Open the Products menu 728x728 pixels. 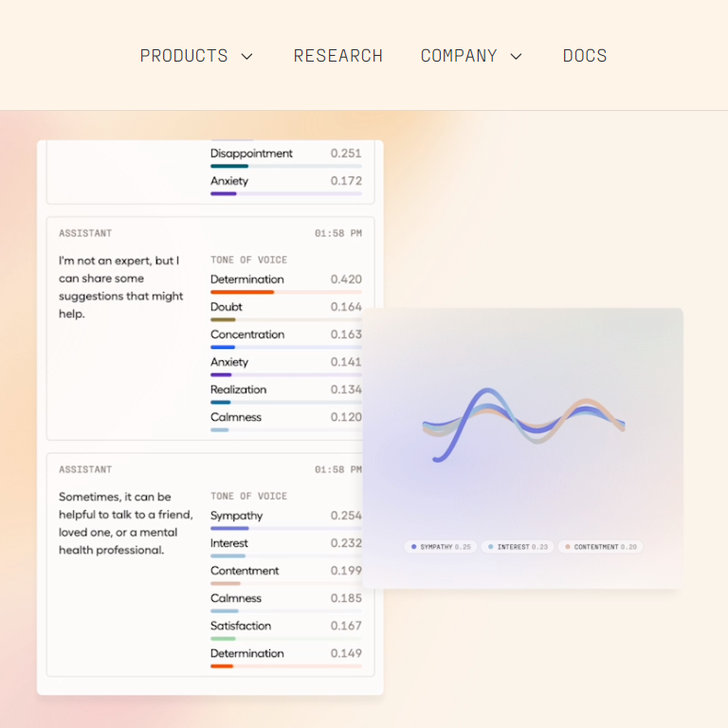click(x=196, y=56)
